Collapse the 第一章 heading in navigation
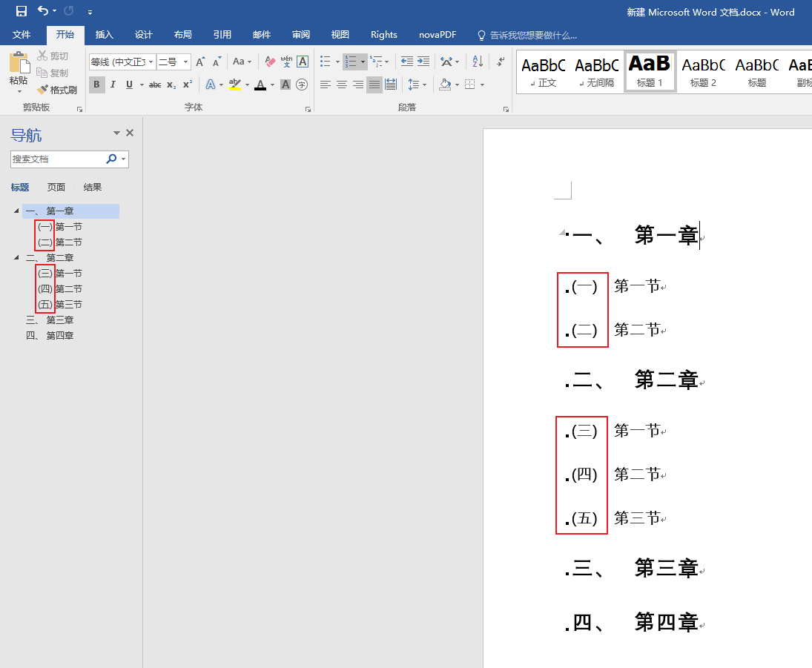The height and width of the screenshot is (668, 812). point(16,211)
